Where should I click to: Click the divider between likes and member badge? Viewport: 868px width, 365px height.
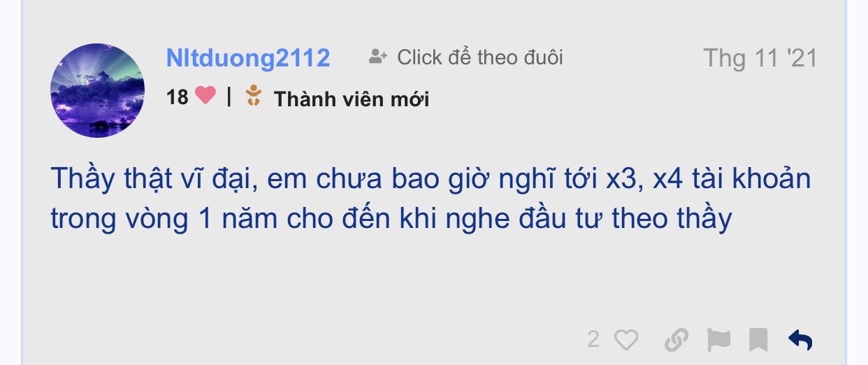229,96
